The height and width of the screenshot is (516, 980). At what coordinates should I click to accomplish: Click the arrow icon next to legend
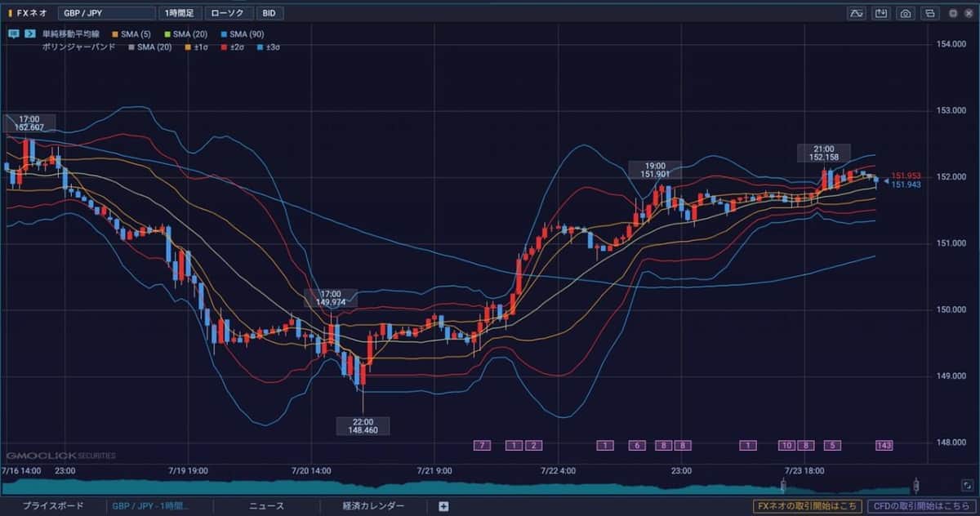29,34
